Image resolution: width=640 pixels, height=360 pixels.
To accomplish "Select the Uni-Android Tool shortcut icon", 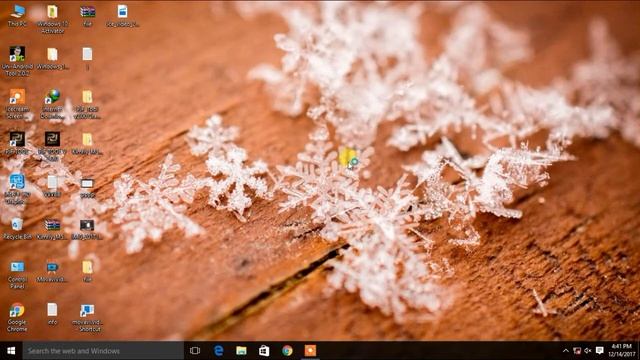I will tap(17, 61).
